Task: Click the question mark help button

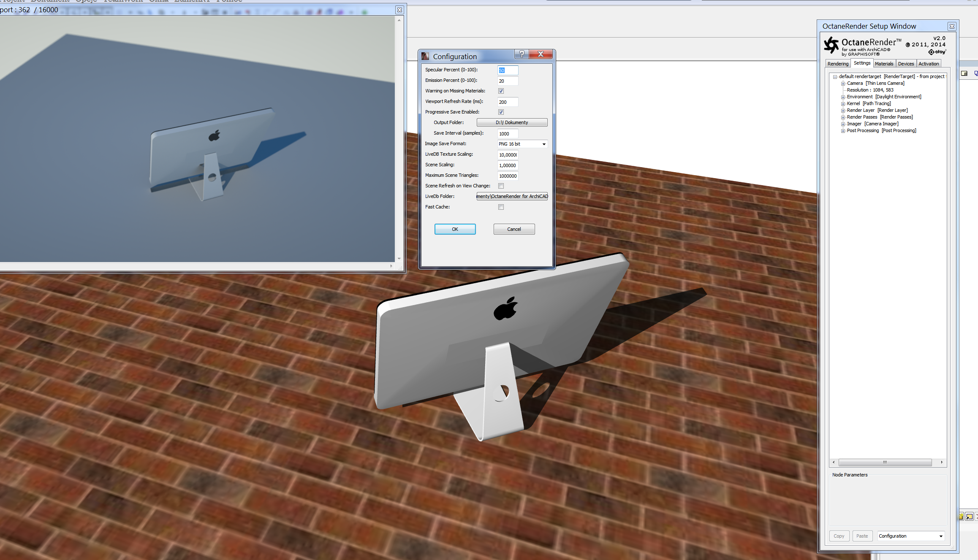Action: coord(522,54)
